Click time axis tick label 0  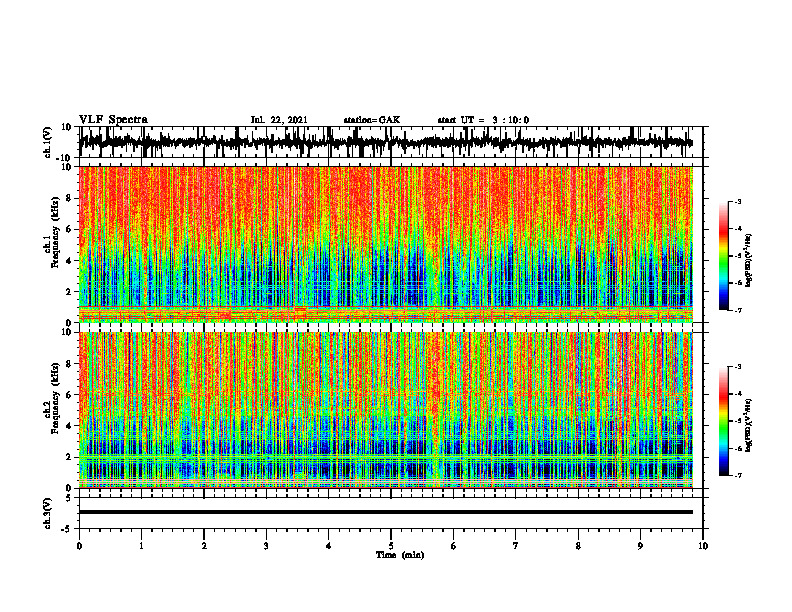pos(79,546)
